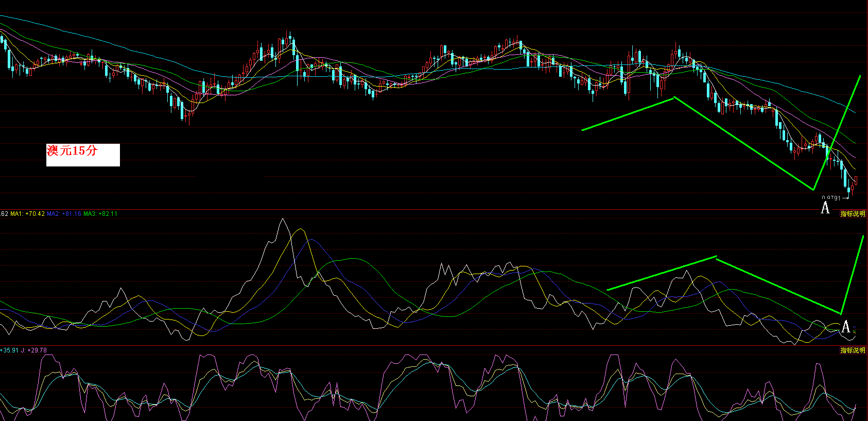Image resolution: width=868 pixels, height=421 pixels.
Task: Click the J: +29.78 value
Action: 34,350
